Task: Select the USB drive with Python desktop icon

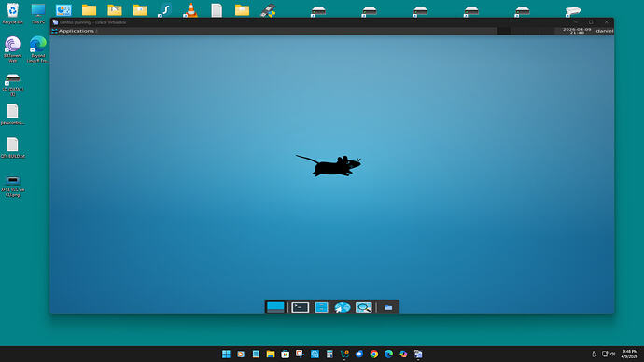Action: coord(268,10)
